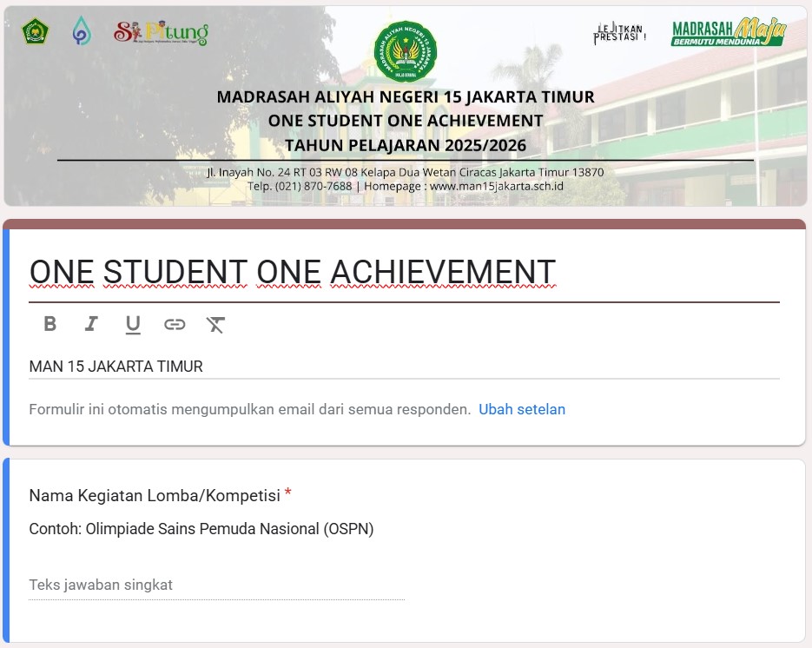The height and width of the screenshot is (648, 812).
Task: Click the teal droplet logo in the banner
Action: [x=82, y=31]
